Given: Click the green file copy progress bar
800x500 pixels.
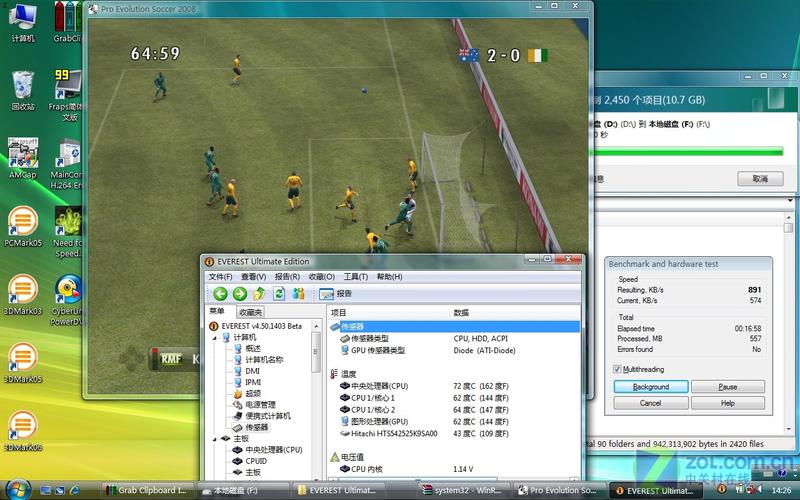Looking at the screenshot, I should pyautogui.click(x=686, y=151).
